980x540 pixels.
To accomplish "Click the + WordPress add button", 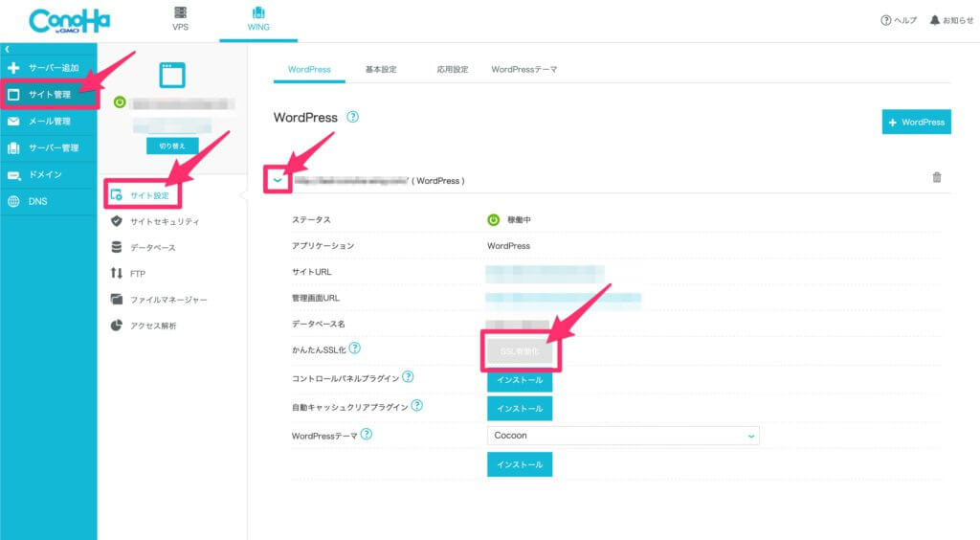I will (916, 122).
